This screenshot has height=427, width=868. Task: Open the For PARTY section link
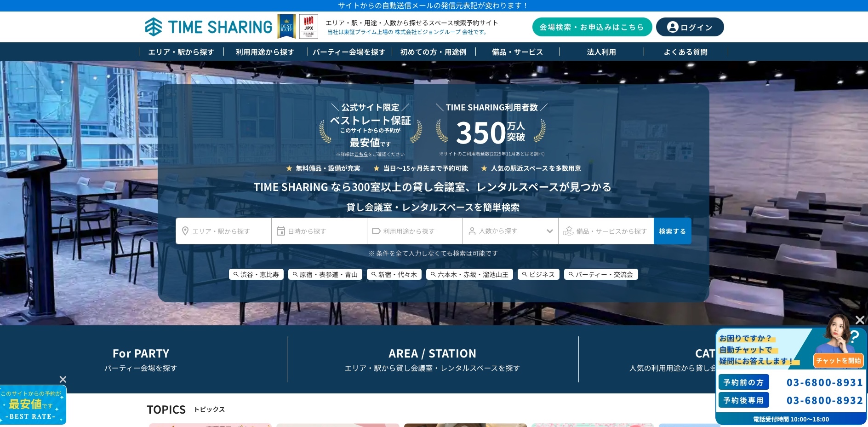point(141,359)
